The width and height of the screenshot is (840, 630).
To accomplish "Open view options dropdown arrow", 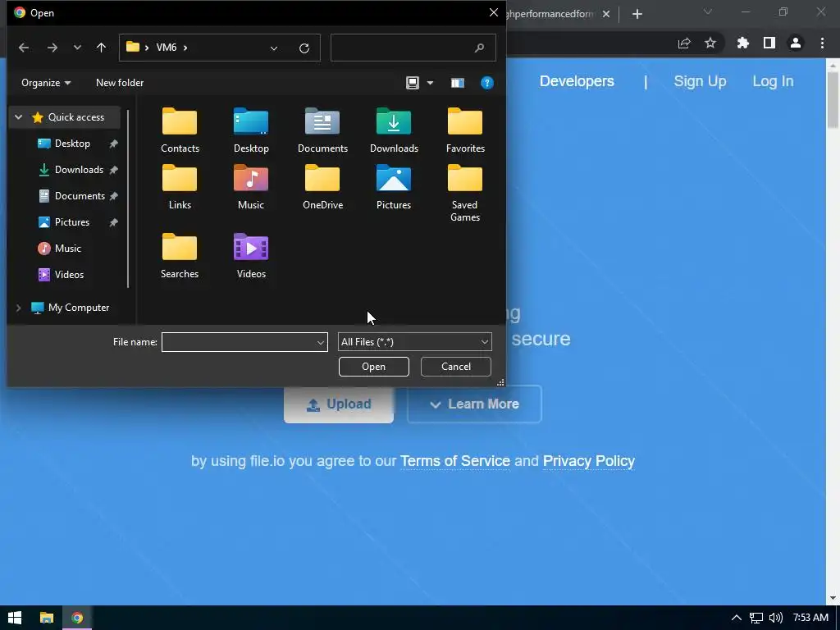I will coord(430,83).
